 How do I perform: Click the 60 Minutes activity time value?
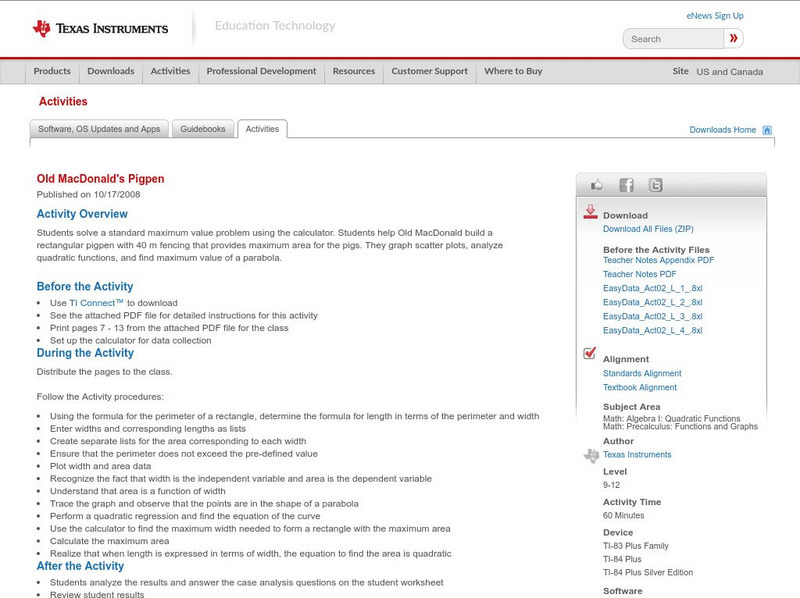point(623,516)
